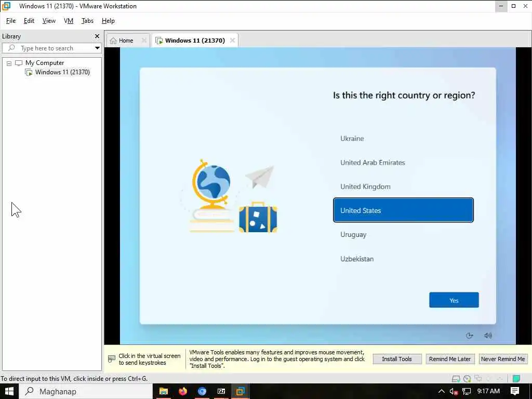
Task: Collapse the My Computer tree node
Action: coord(9,63)
